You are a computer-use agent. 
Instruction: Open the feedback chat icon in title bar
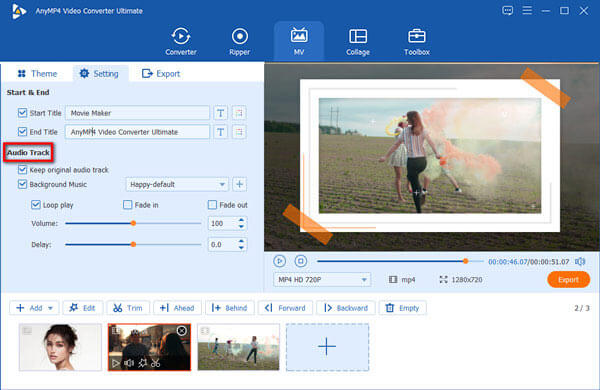(507, 11)
